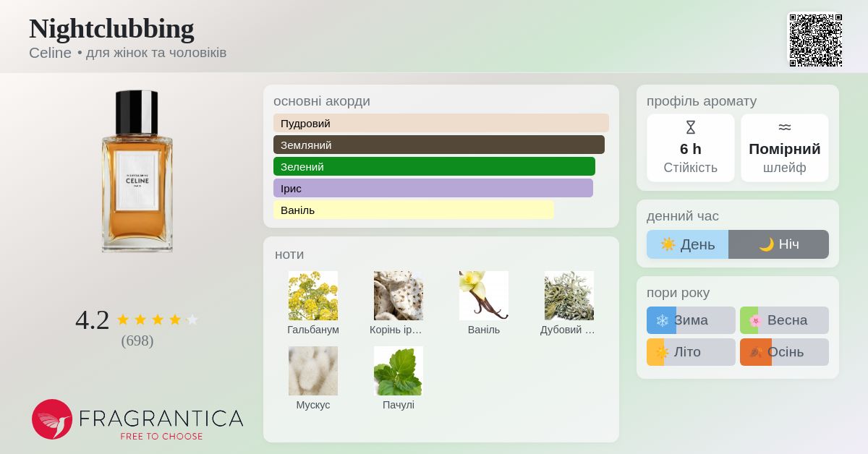
Task: Click the QR code image
Action: tap(815, 40)
